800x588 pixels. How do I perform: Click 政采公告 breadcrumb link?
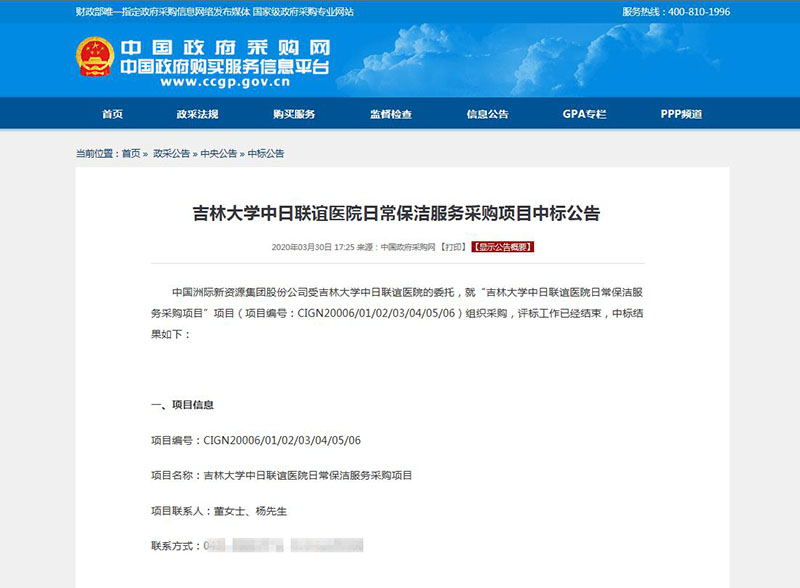pos(171,154)
